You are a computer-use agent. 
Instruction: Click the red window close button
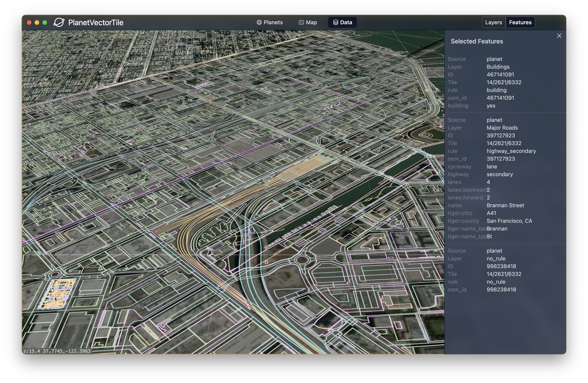click(29, 23)
